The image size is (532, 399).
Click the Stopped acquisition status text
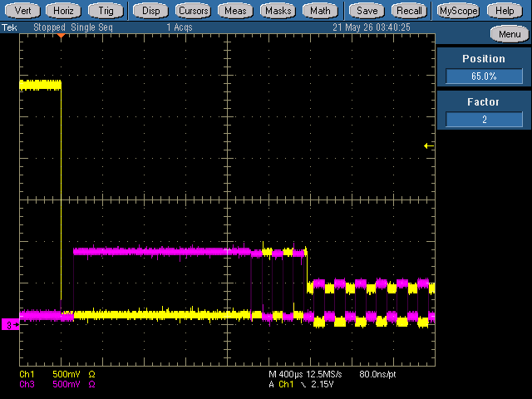pyautogui.click(x=49, y=27)
